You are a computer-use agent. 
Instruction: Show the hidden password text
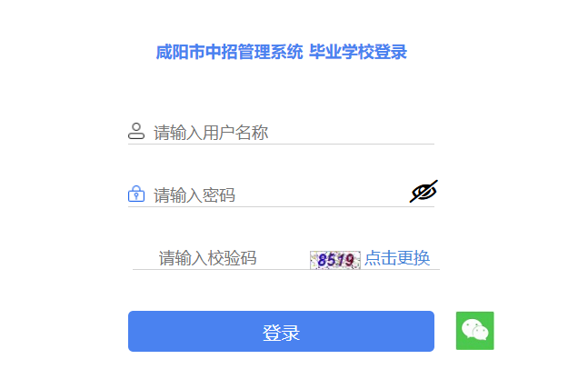coord(424,191)
